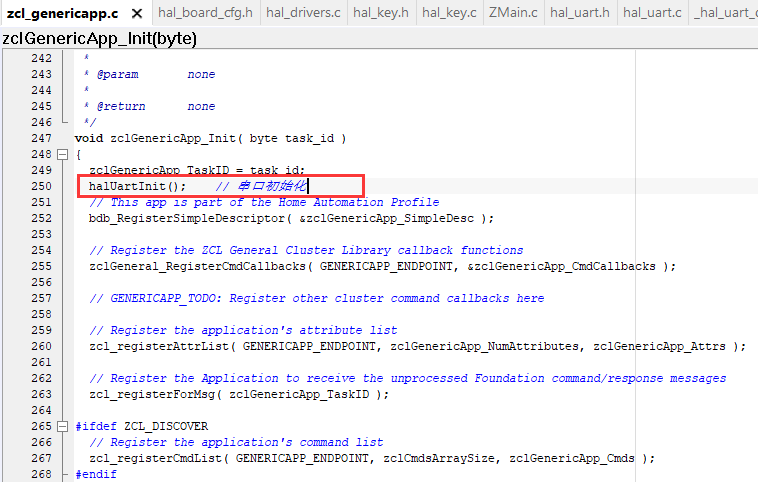The height and width of the screenshot is (482, 758).
Task: Open the hal_drivers.c tab
Action: tap(303, 13)
